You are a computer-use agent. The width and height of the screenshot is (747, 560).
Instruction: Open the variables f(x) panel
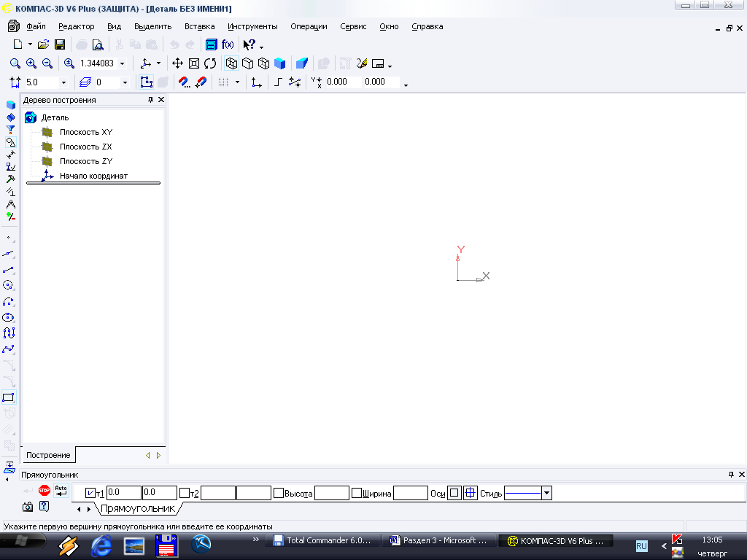pyautogui.click(x=228, y=44)
